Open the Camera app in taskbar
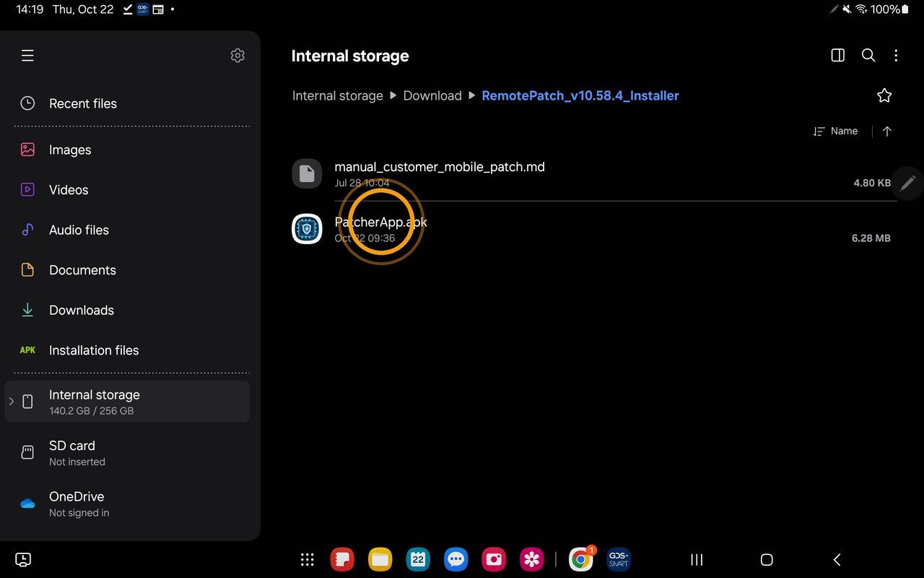The image size is (924, 578). click(x=494, y=560)
